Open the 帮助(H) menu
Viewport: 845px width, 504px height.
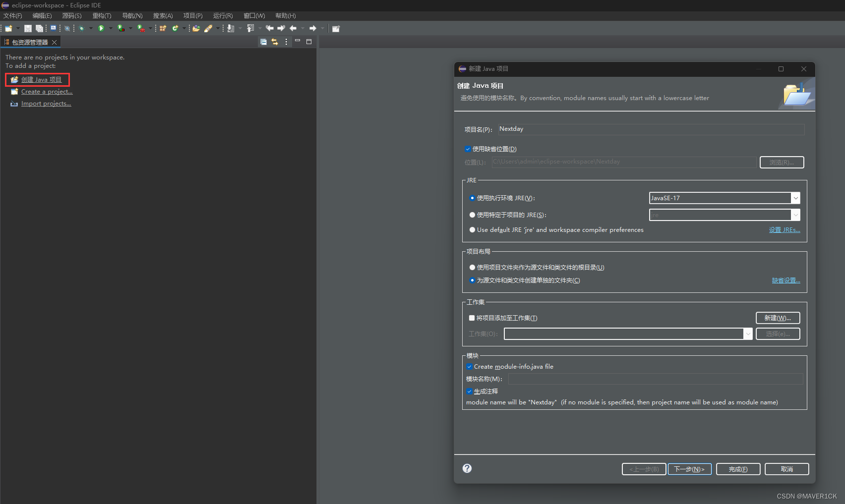tap(286, 16)
